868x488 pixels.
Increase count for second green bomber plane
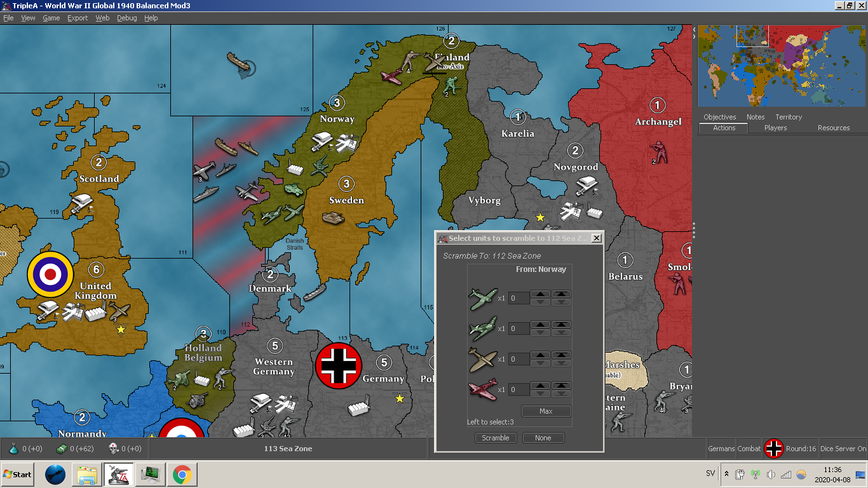(x=540, y=325)
